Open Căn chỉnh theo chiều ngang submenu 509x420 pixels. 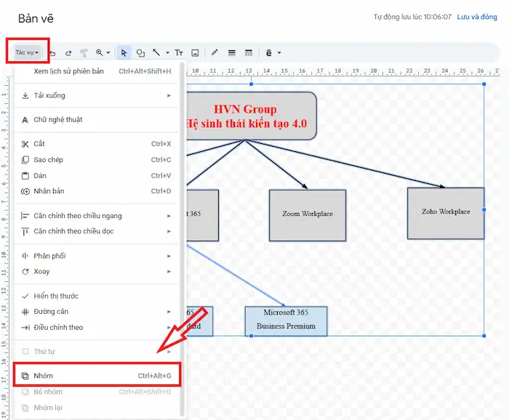coord(96,216)
